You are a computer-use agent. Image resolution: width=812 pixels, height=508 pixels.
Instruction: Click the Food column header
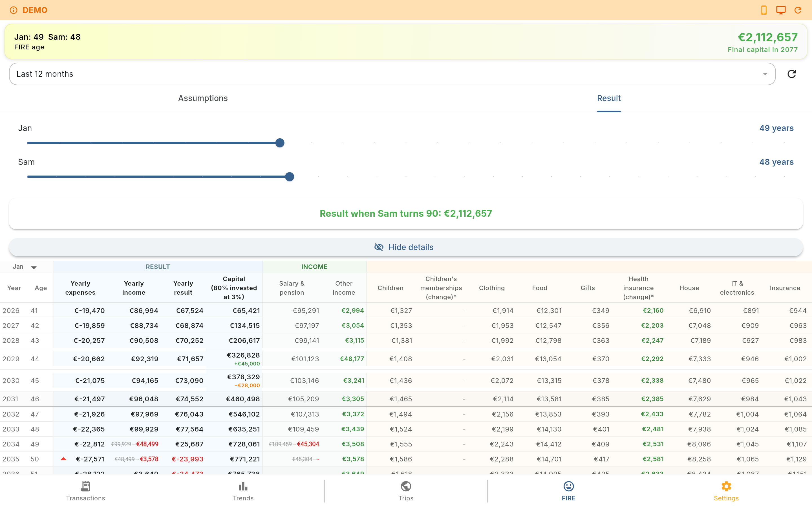tap(540, 288)
